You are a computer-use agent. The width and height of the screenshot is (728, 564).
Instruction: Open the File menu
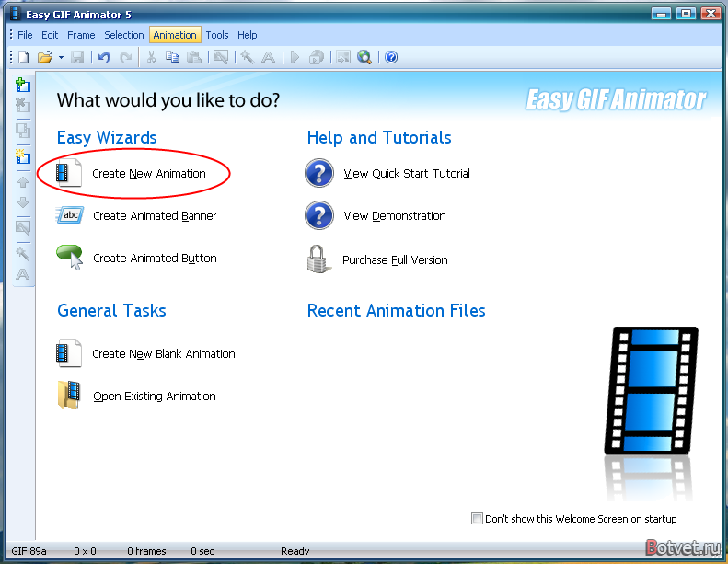click(x=25, y=35)
